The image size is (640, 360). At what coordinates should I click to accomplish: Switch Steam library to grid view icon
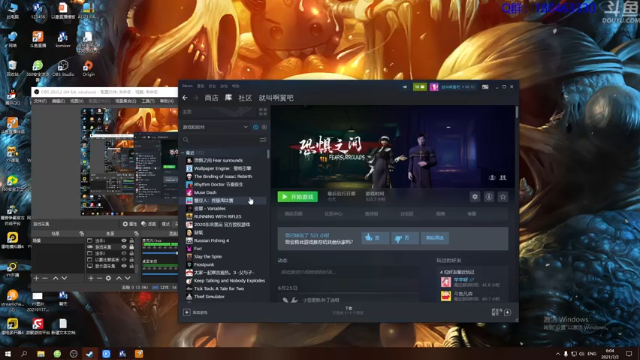(x=263, y=111)
